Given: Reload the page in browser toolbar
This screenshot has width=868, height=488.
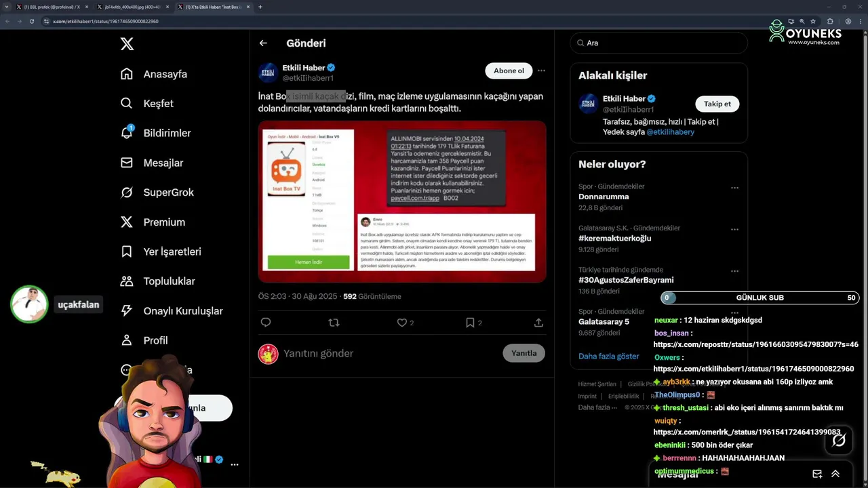Looking at the screenshot, I should (31, 21).
